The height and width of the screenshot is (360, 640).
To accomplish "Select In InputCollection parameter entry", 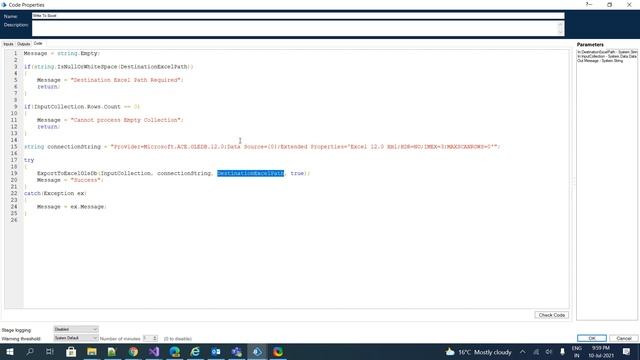I will 607,56.
